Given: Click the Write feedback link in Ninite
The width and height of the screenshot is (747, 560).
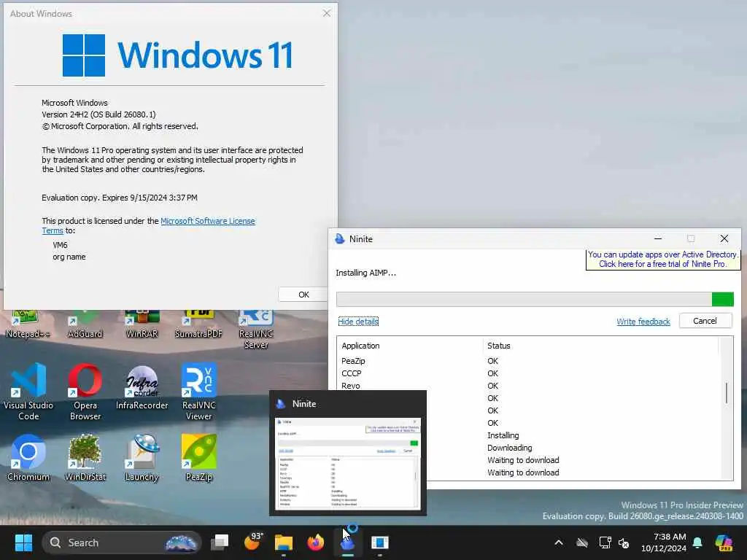Looking at the screenshot, I should click(x=643, y=322).
